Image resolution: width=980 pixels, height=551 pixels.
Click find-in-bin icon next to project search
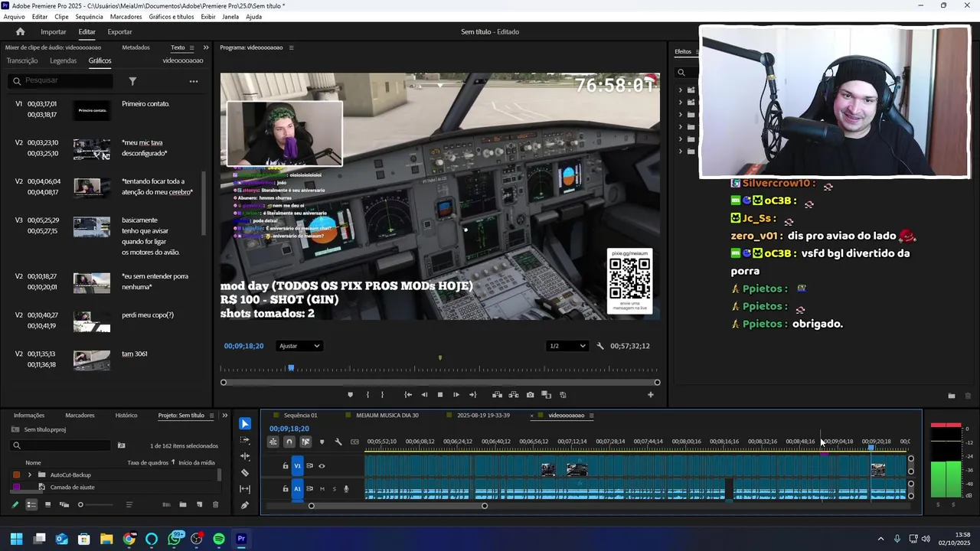(121, 445)
